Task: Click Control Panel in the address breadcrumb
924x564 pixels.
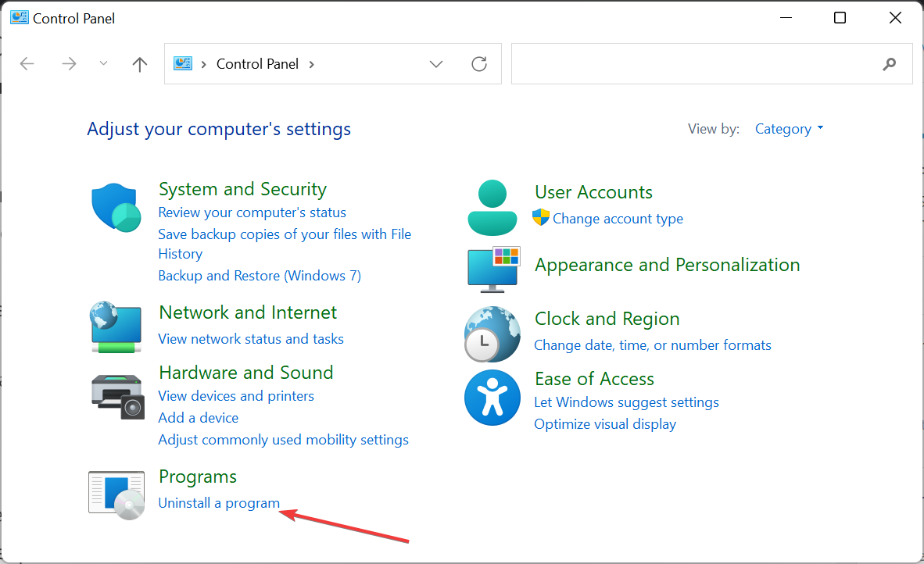Action: (257, 64)
